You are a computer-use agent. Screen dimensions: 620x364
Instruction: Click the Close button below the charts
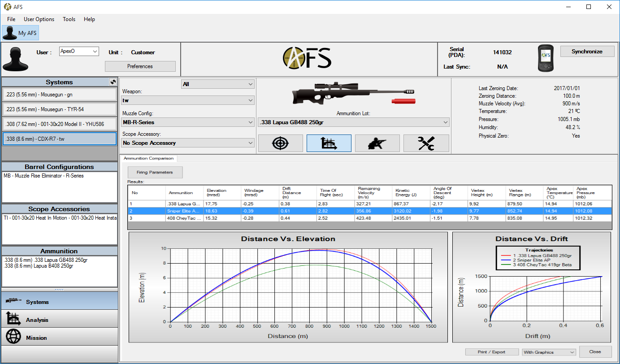pos(595,351)
